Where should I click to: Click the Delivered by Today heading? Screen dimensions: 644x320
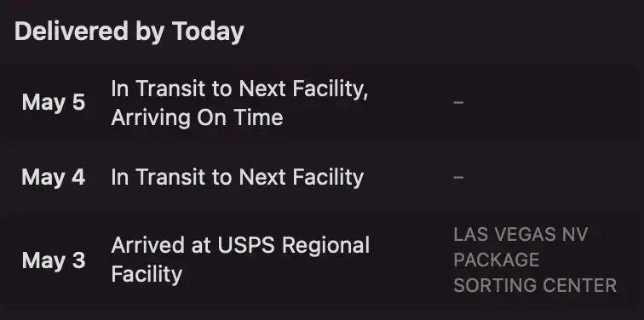(x=129, y=32)
